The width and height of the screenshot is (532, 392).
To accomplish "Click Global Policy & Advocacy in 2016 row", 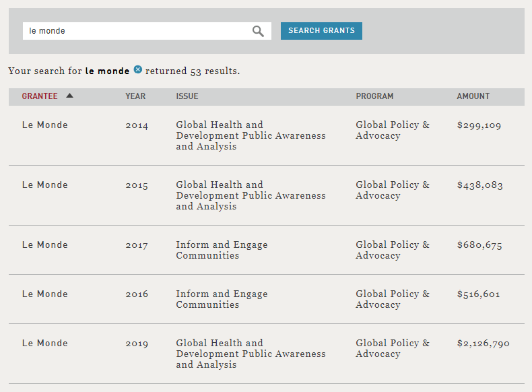I will point(392,299).
